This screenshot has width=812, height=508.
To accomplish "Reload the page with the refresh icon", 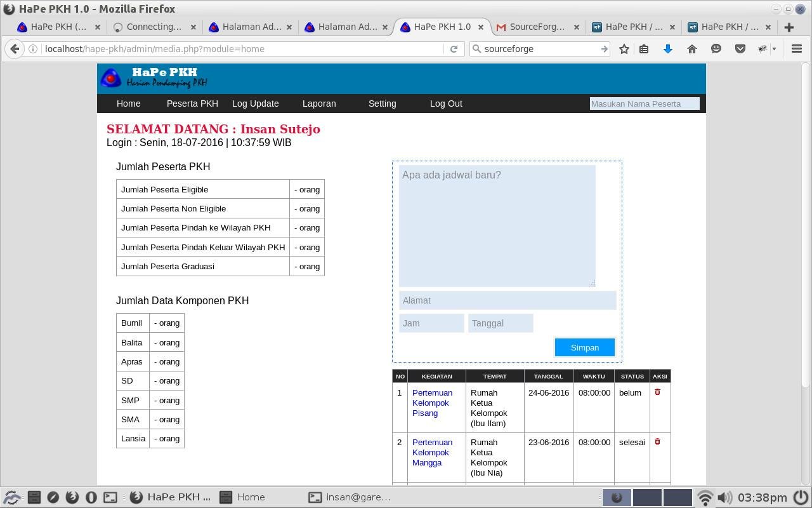I will [x=453, y=48].
